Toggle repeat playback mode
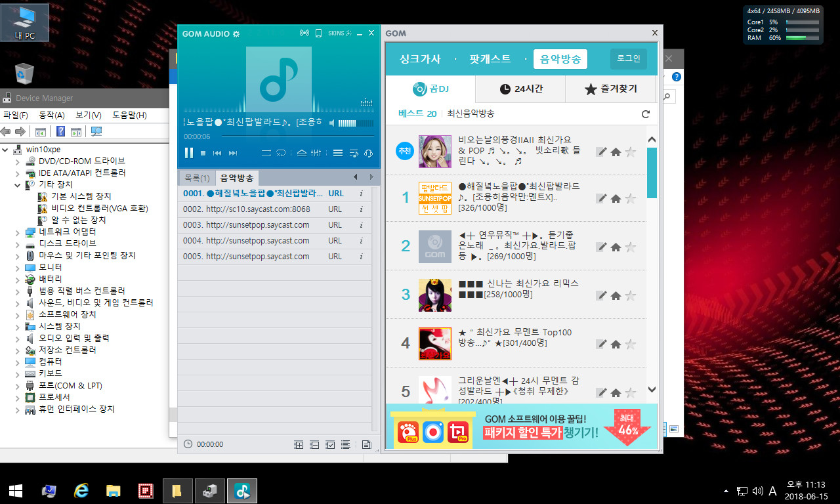 point(282,153)
